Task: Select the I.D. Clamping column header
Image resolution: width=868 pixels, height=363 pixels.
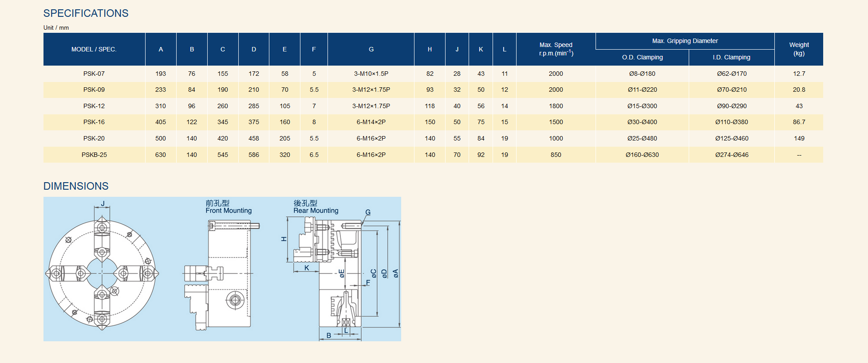Action: point(731,57)
